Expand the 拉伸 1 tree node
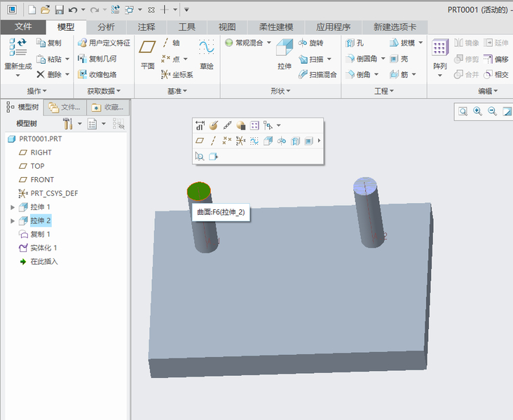Image resolution: width=513 pixels, height=420 pixels. [x=13, y=207]
